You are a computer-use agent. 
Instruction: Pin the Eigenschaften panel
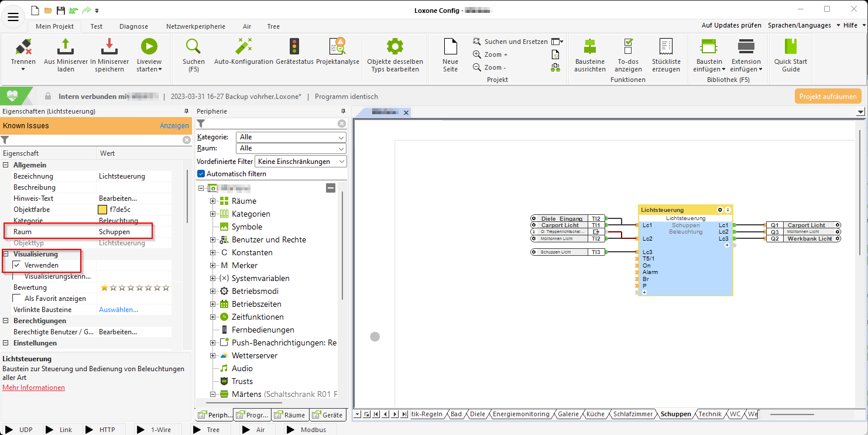tap(187, 111)
